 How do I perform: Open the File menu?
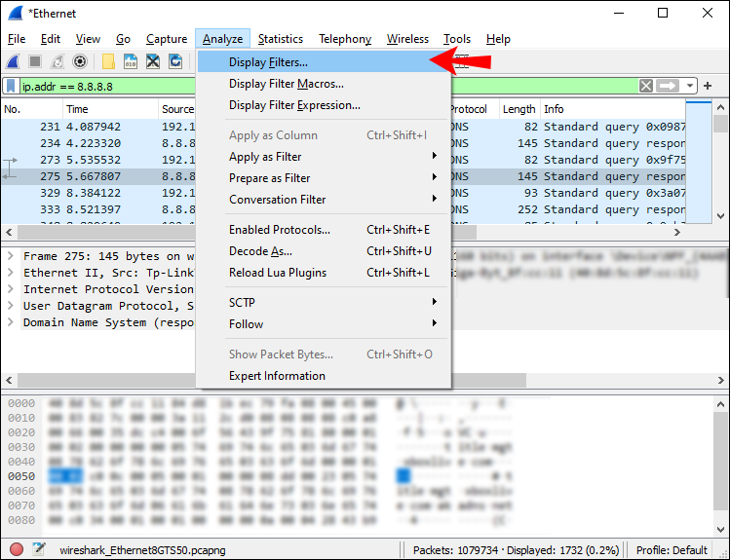(x=17, y=39)
